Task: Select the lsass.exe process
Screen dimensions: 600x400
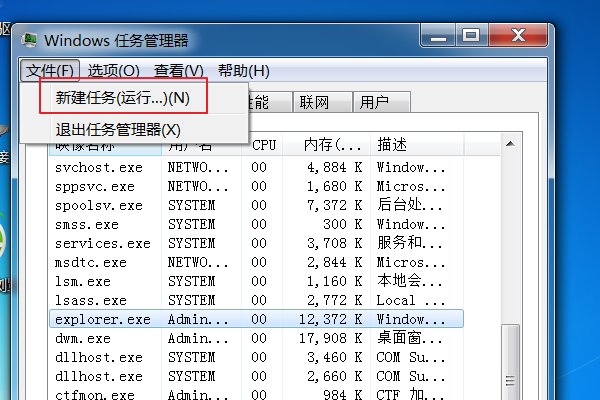Action: [x=256, y=300]
